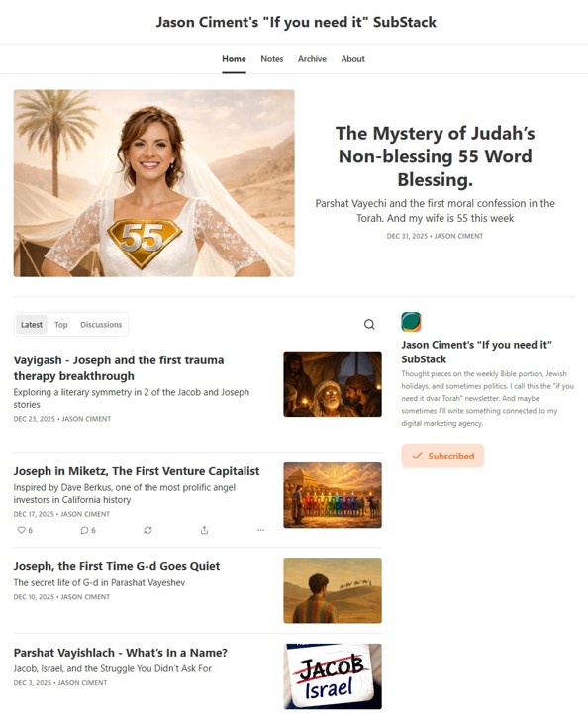Like the Joseph in Miketz post
The width and height of the screenshot is (588, 713).
pyautogui.click(x=25, y=530)
